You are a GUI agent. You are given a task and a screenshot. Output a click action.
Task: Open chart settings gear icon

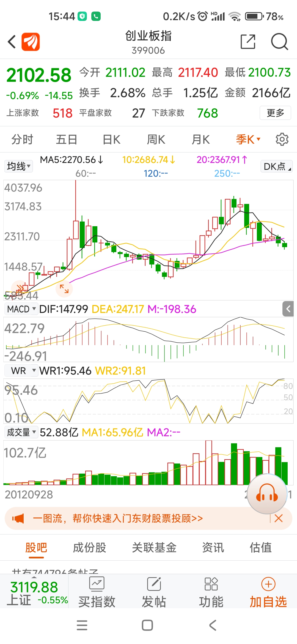pos(282,139)
